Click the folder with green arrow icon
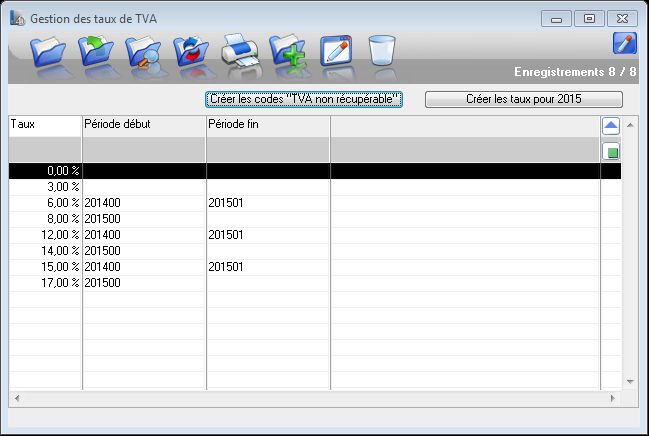Screen dimensions: 649x436 click(96, 51)
